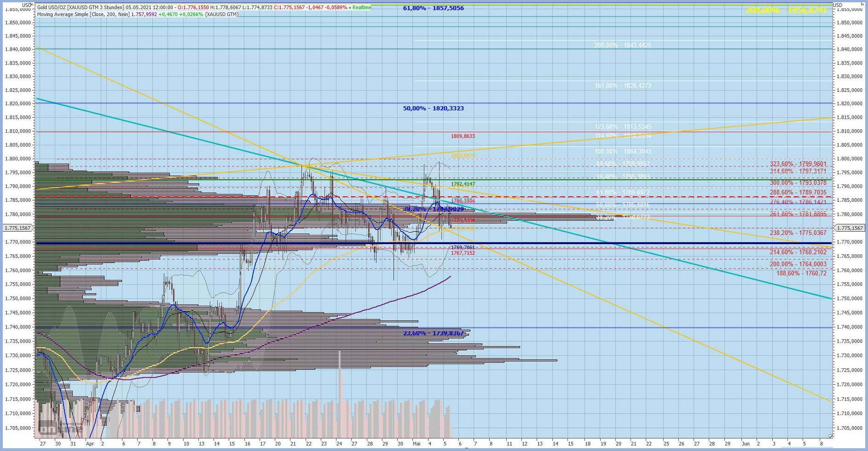Select the 323,60% - 1799,9601 label
This screenshot has height=451, width=868.
click(x=798, y=164)
